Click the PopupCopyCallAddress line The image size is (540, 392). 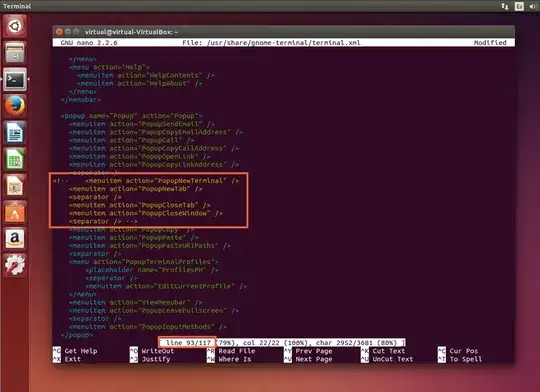[154, 148]
